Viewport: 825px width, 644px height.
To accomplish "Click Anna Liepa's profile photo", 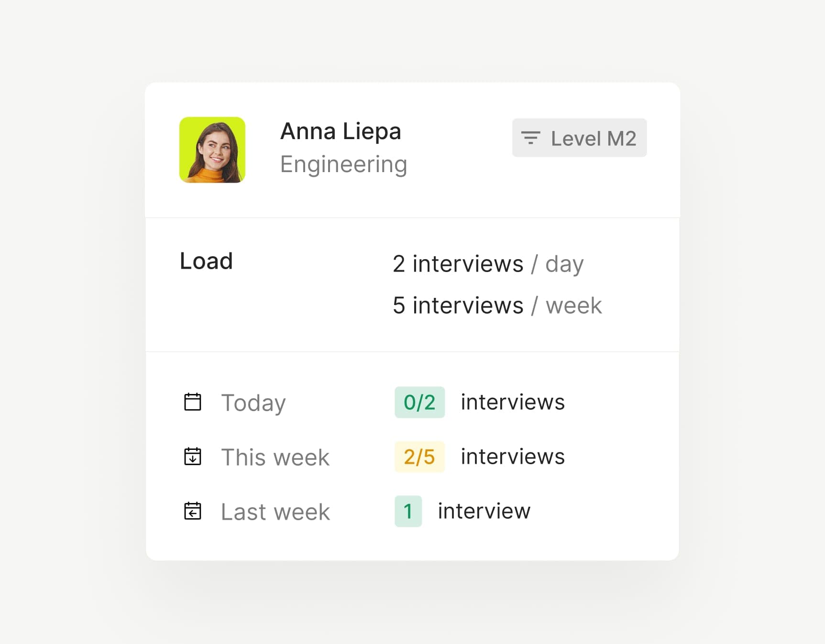I will point(212,150).
